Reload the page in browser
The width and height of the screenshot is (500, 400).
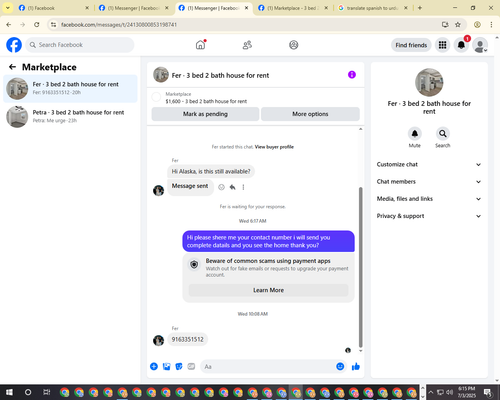coord(37,24)
